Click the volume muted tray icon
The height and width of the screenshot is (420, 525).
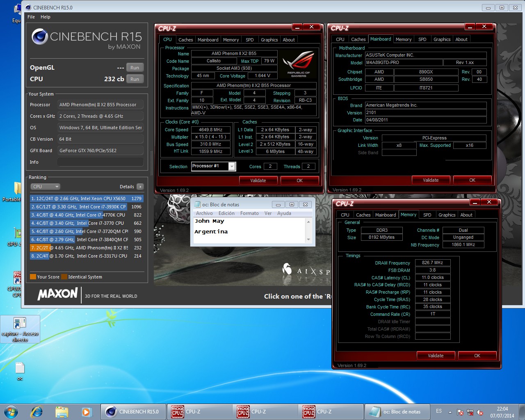click(480, 412)
